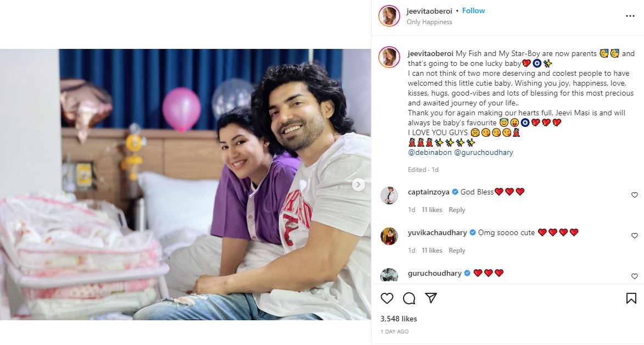The width and height of the screenshot is (644, 345).
Task: Reply to yuvikachaudhary's comment
Action: point(457,251)
